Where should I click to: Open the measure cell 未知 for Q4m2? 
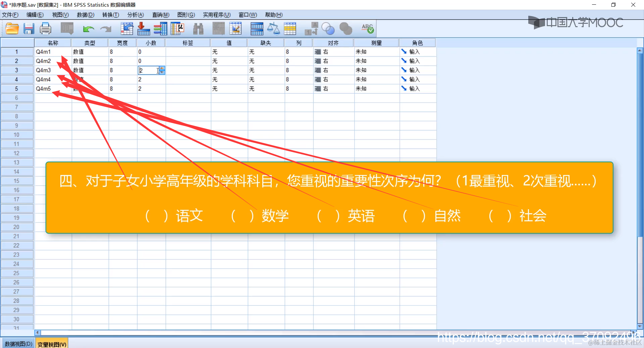pos(377,61)
